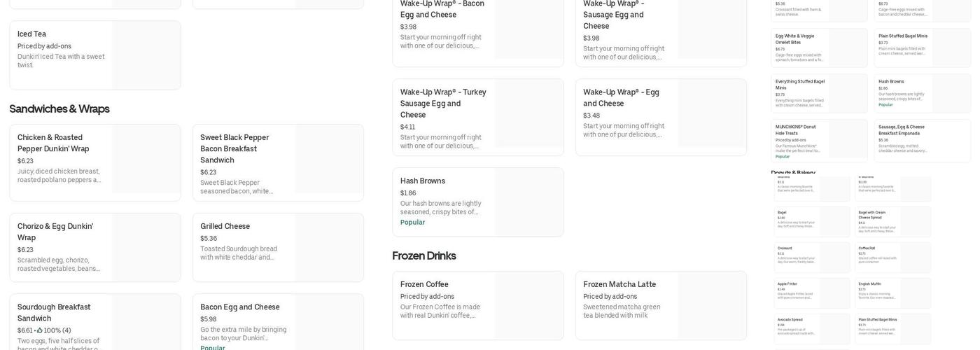This screenshot has height=350, width=980.
Task: Select Everything Stuffed Bagel Minis
Action: pos(818,93)
